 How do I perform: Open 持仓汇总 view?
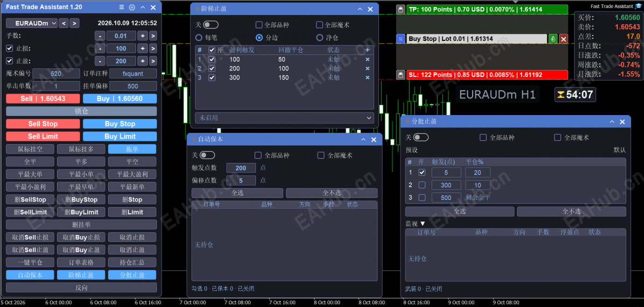(132, 262)
